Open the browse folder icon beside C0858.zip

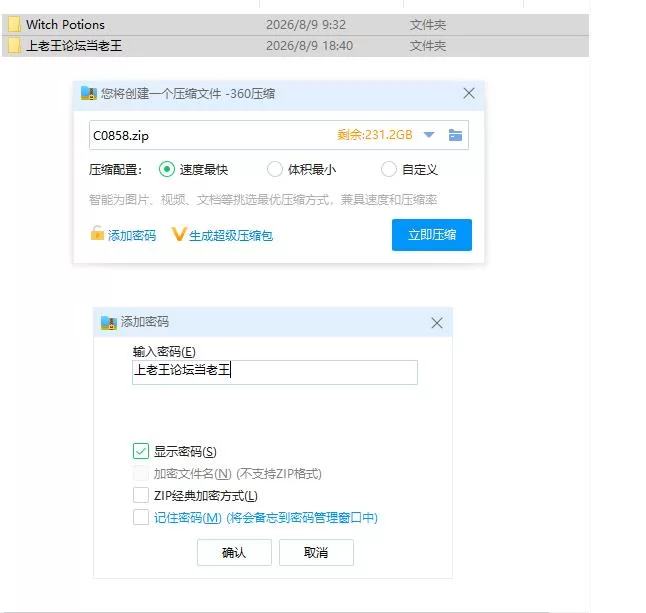[x=455, y=135]
